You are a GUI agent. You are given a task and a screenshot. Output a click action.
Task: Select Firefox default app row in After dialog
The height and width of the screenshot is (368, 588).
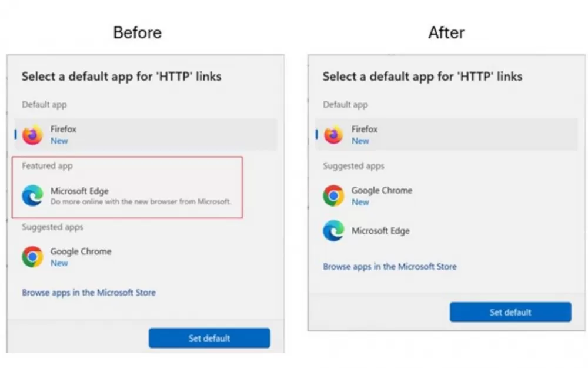446,134
